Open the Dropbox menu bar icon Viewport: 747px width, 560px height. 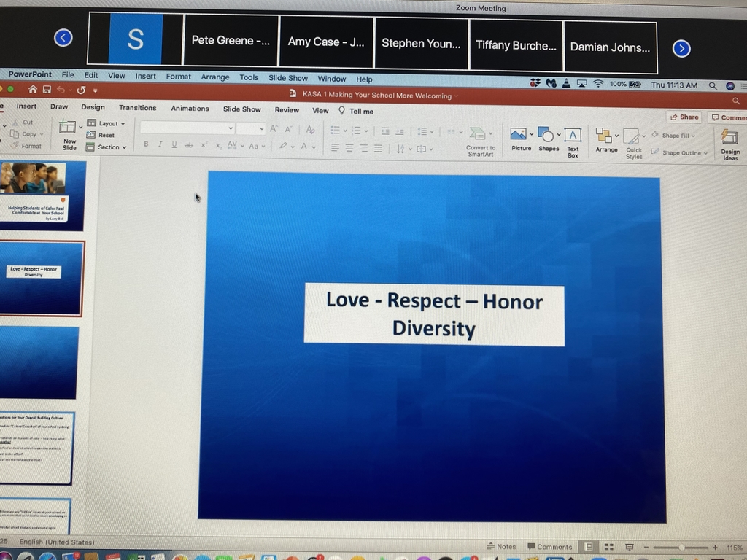click(535, 83)
